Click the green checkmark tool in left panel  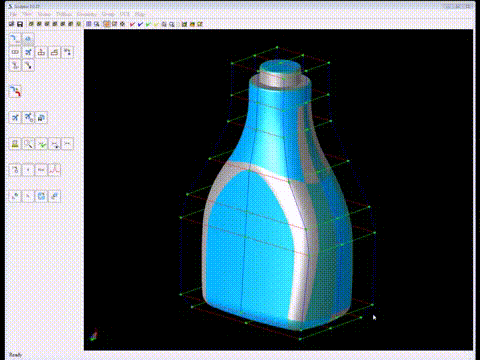tap(41, 144)
